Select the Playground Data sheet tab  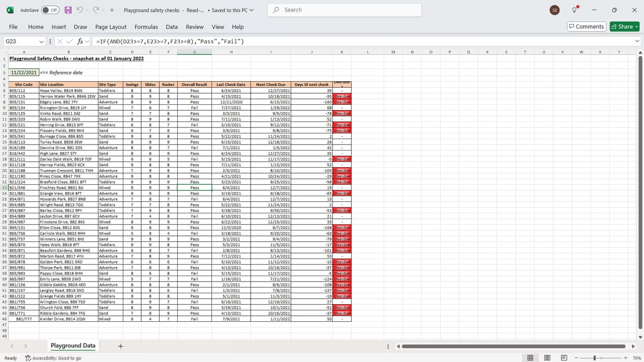point(73,346)
